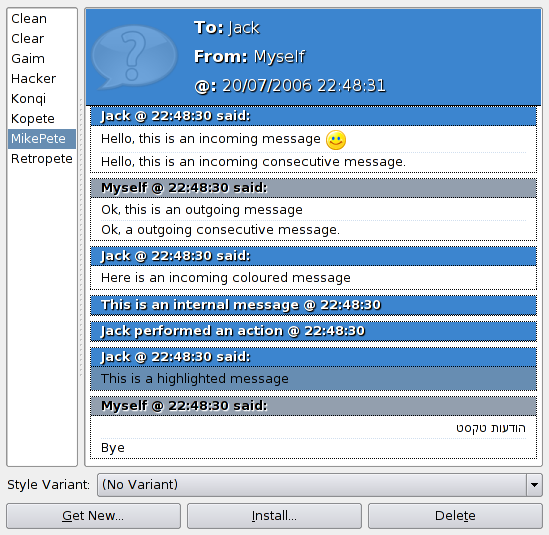Click the Get New... button
The width and height of the screenshot is (549, 535).
93,516
